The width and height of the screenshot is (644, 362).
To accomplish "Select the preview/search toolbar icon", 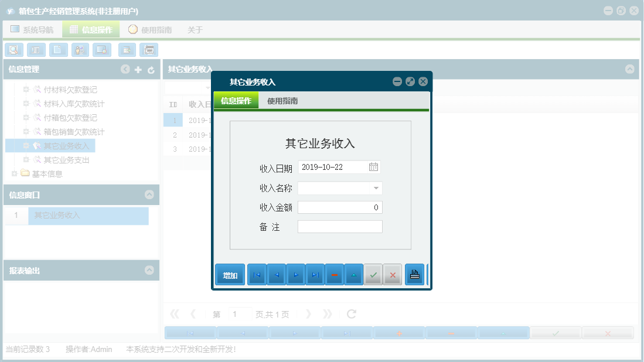I will click(13, 50).
